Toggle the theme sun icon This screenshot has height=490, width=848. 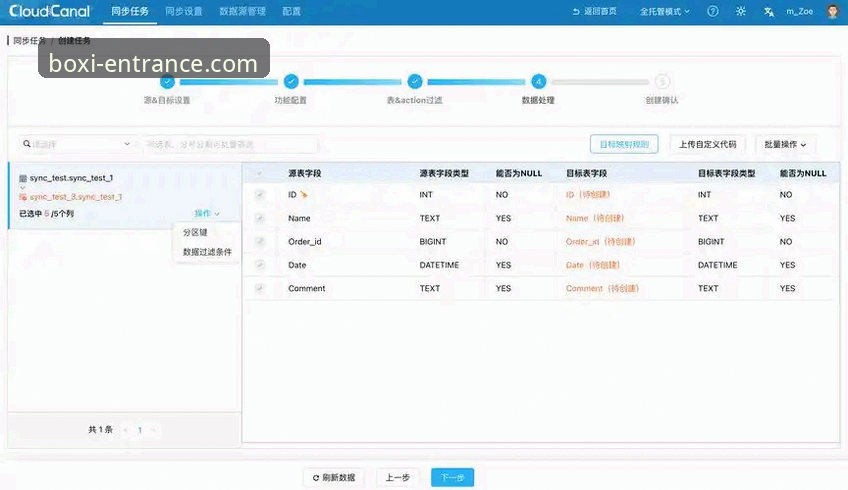pyautogui.click(x=741, y=11)
